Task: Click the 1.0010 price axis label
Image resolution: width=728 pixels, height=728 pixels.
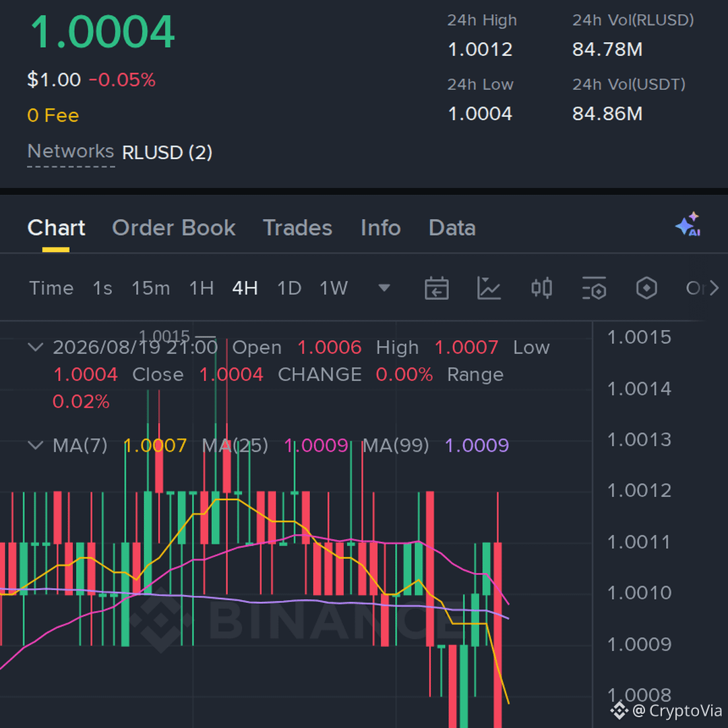Action: click(639, 593)
